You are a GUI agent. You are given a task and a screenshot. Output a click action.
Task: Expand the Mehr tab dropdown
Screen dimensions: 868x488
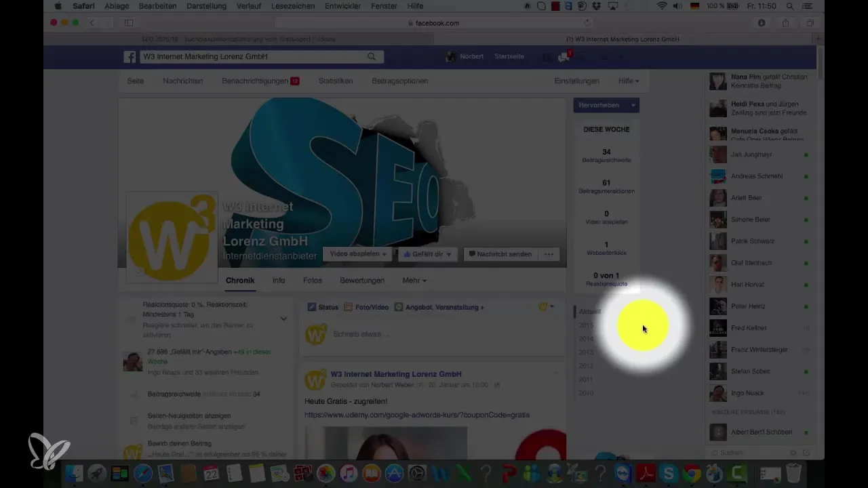click(414, 280)
